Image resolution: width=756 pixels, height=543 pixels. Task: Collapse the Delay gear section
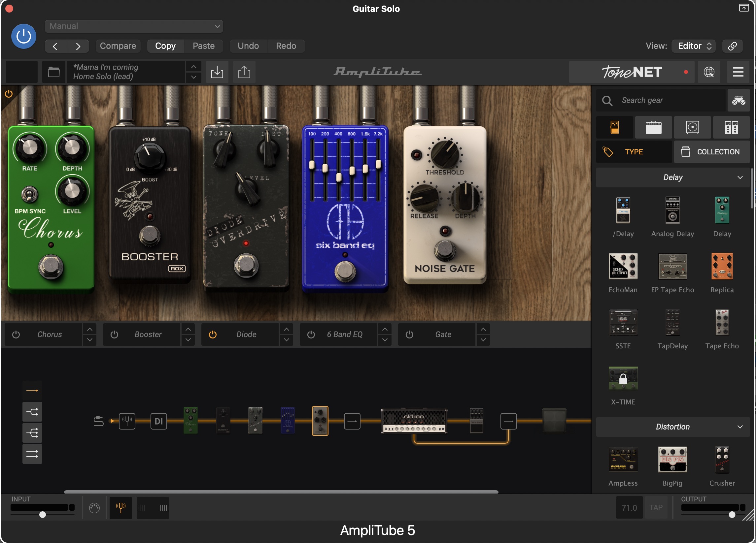[x=673, y=177]
